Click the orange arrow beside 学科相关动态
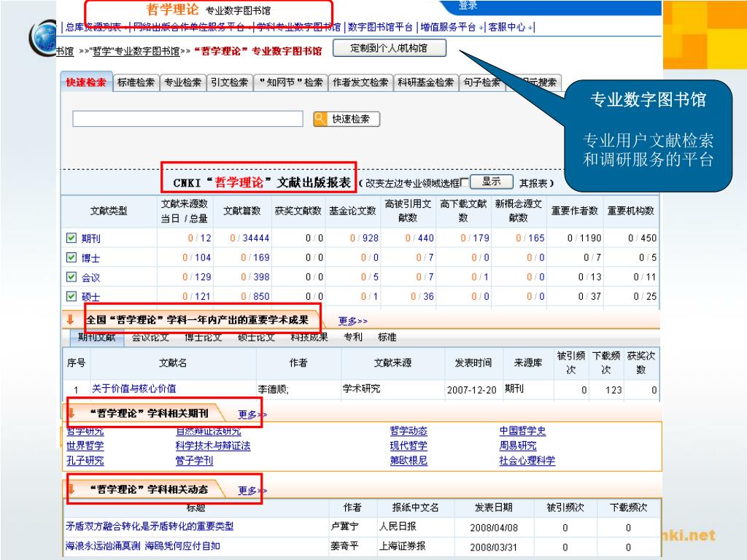 (x=71, y=489)
